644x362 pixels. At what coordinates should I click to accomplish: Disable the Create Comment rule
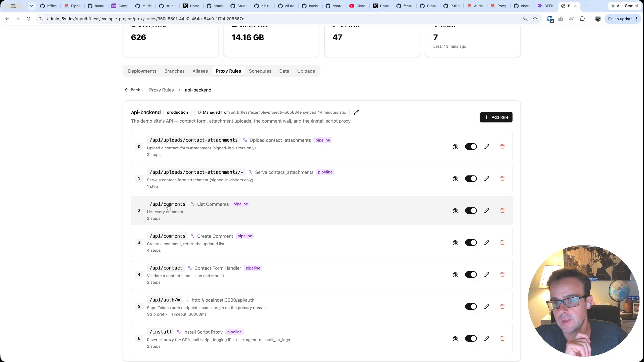471,242
